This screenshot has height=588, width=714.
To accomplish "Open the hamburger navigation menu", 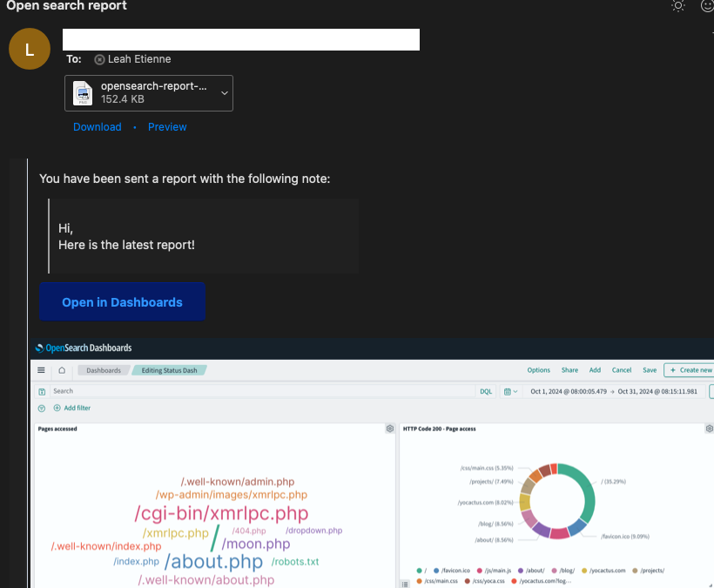I will coord(41,370).
